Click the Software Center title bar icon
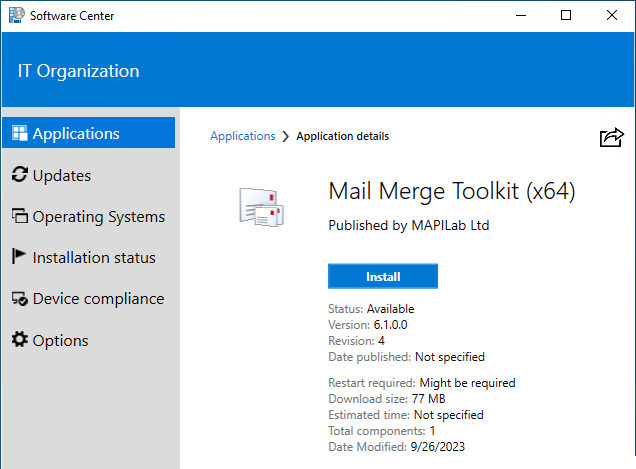The height and width of the screenshot is (469, 636). point(17,15)
